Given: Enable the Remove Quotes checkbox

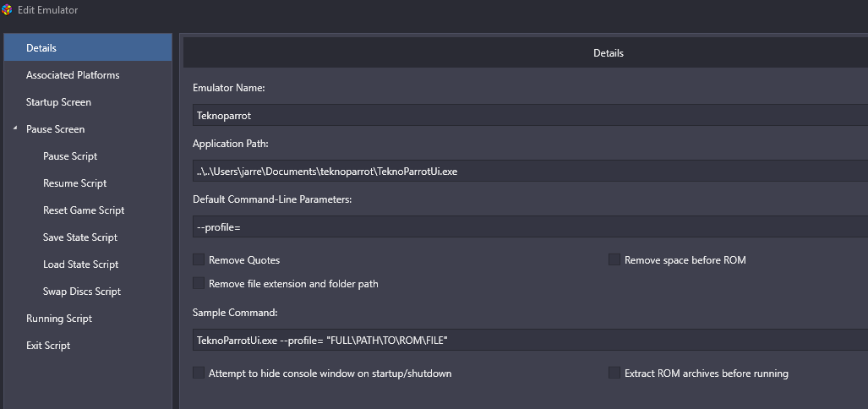Looking at the screenshot, I should [x=199, y=259].
